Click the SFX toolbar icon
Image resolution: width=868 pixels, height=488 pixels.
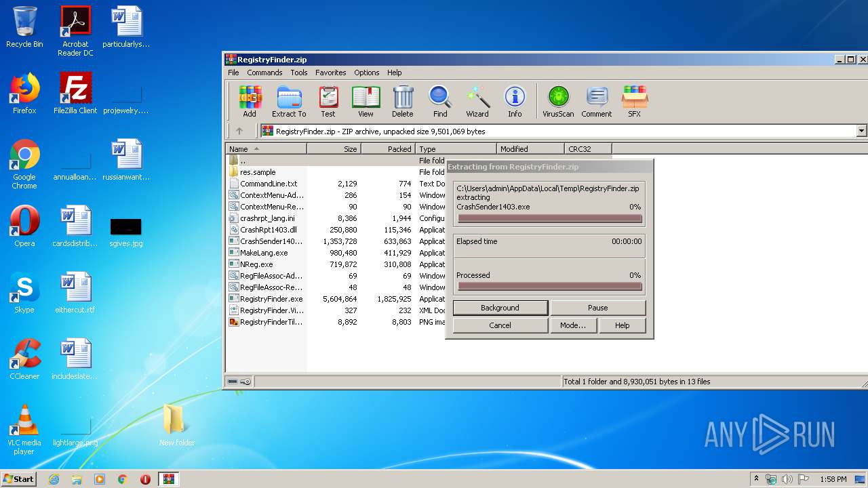[x=634, y=102]
